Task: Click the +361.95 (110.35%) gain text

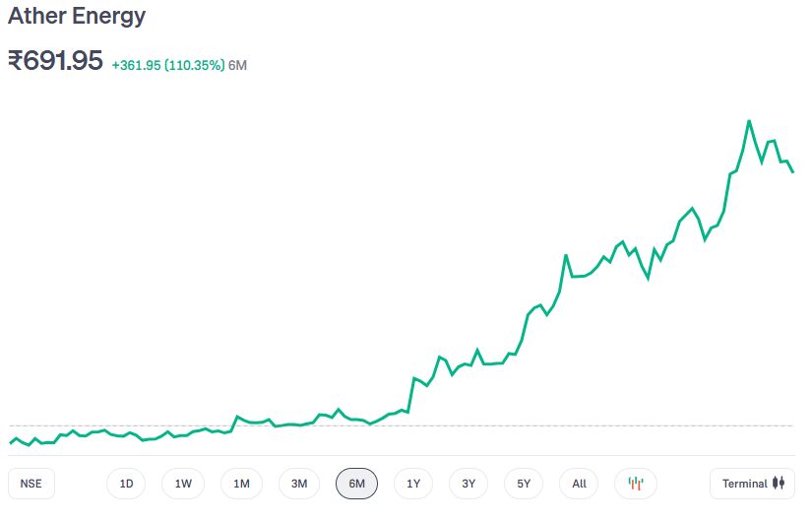Action: click(167, 65)
